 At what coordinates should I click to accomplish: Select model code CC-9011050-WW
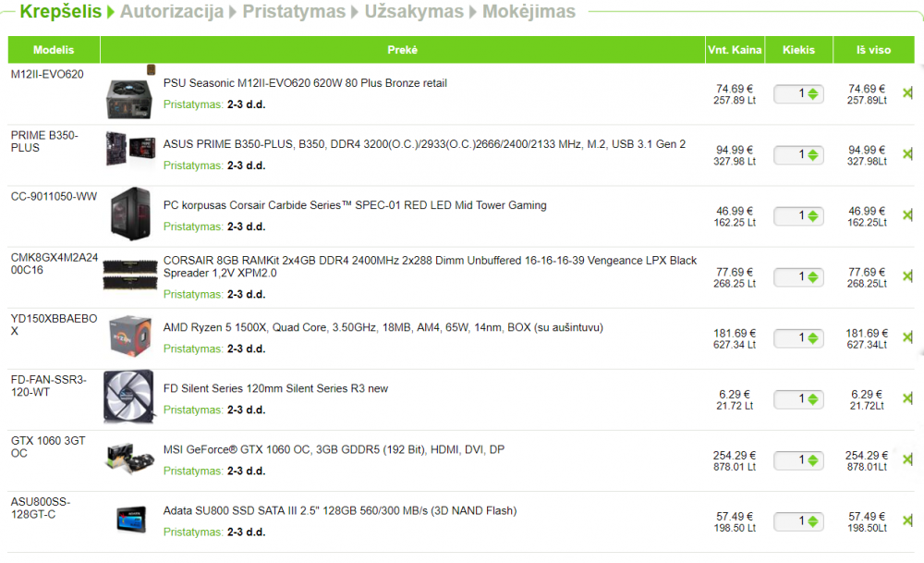54,196
